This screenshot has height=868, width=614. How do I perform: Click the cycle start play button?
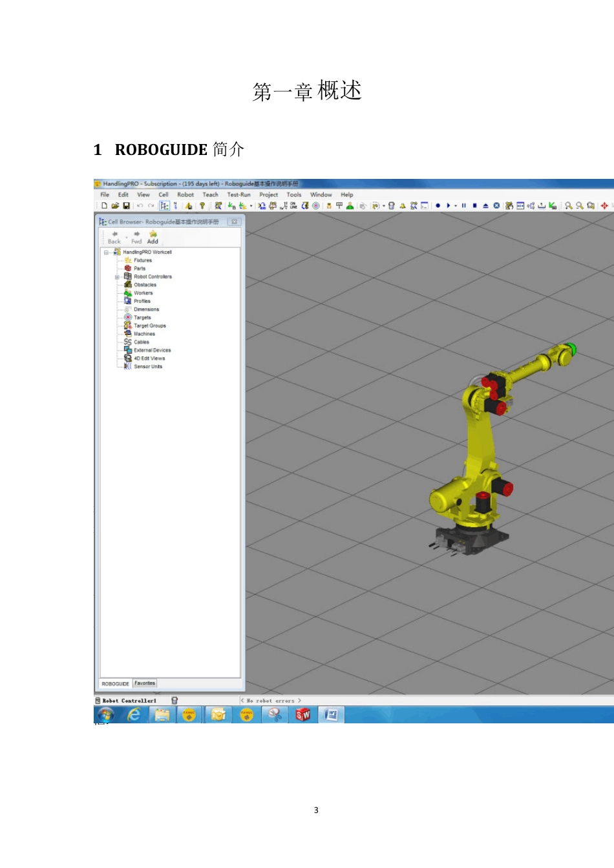tap(448, 206)
